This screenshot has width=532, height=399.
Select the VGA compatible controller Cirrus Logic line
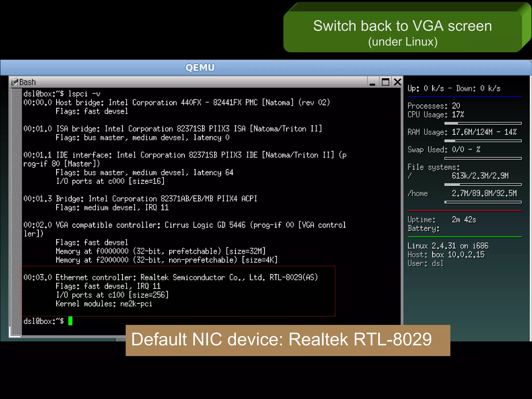tap(185, 229)
